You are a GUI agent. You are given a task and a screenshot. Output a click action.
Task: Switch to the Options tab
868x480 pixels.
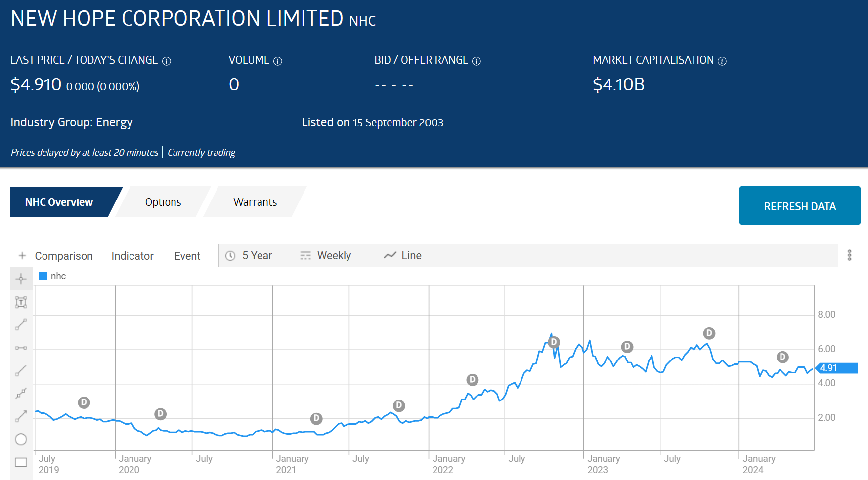coord(163,202)
